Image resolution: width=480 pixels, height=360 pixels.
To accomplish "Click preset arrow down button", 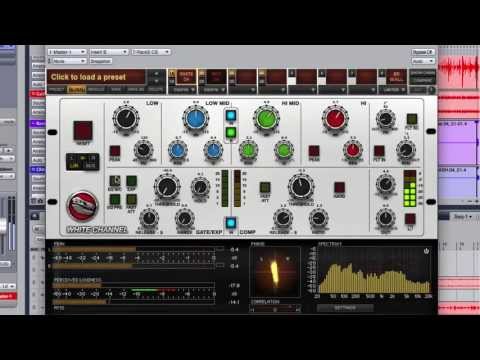I will coord(156,81).
